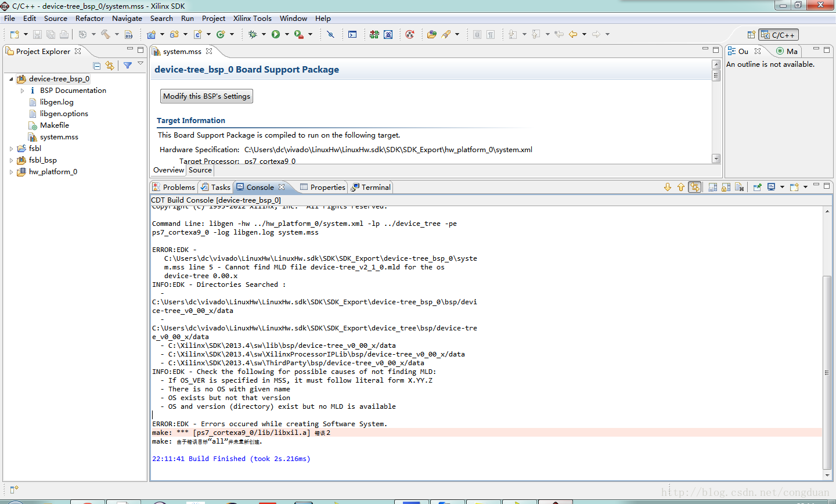Click the Open Perspective icon
The image size is (836, 504).
pos(751,35)
